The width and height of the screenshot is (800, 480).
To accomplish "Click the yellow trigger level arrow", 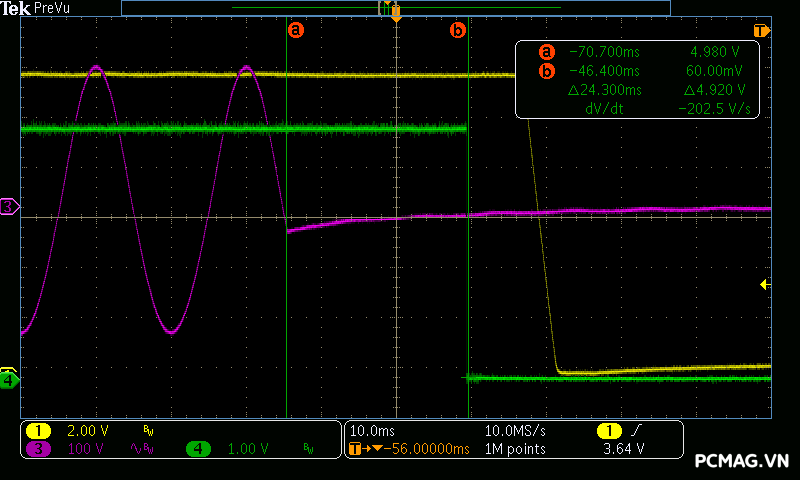I will pos(765,285).
